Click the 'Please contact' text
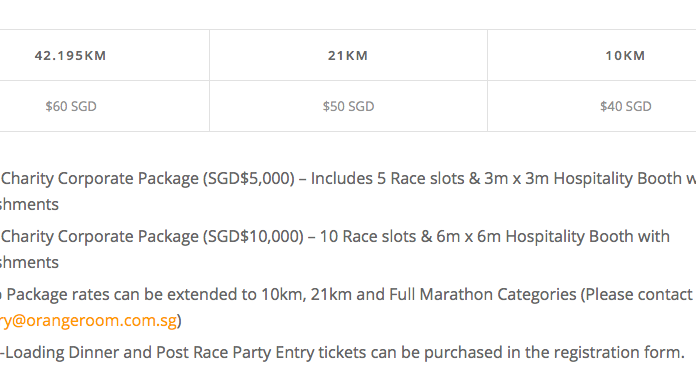Viewport: 696px width, 385px height. (639, 295)
